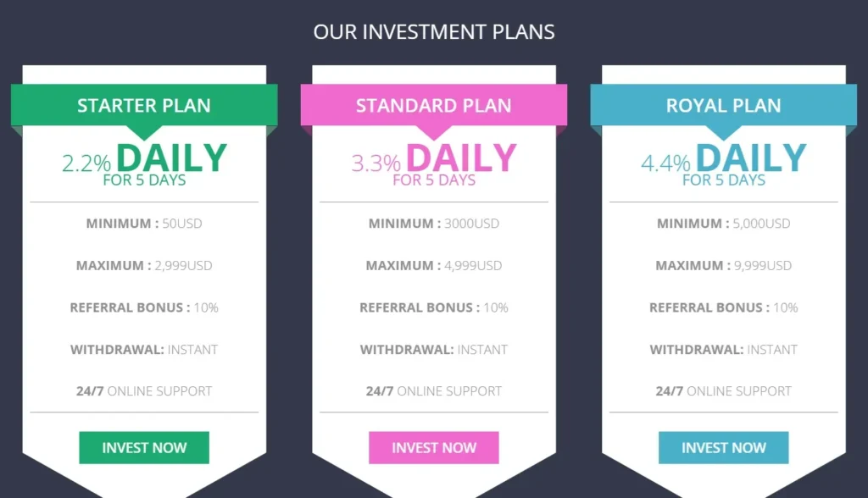Click the Royal Plan MAXIMUM 9,999USD line
This screenshot has height=498, width=868.
coord(723,265)
